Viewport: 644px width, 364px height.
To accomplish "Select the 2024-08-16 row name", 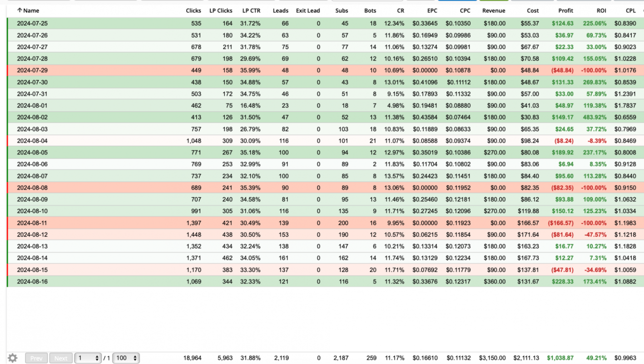I will tap(32, 281).
